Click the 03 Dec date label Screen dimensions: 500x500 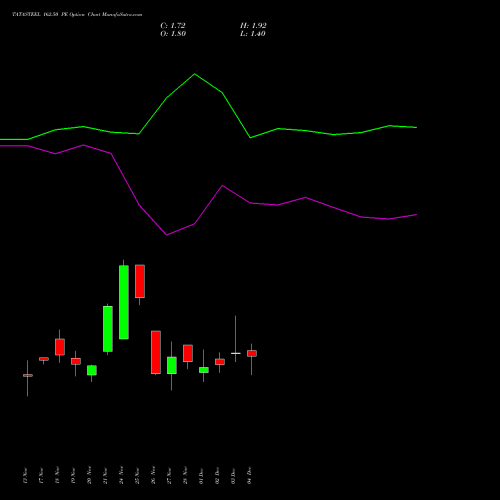point(233,476)
